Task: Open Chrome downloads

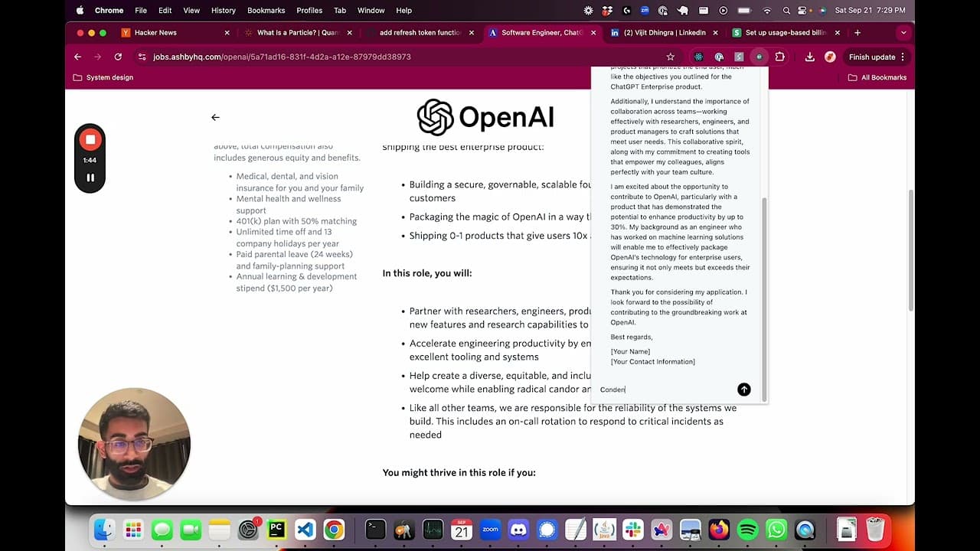Action: tap(809, 57)
